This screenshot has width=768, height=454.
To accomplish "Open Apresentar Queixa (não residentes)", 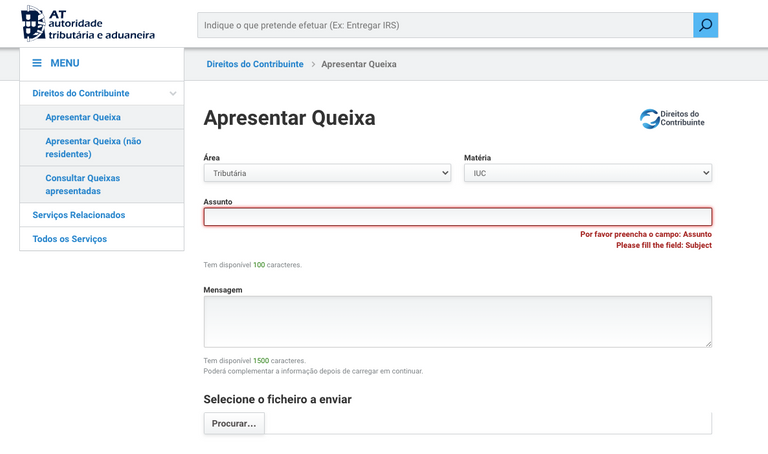I will click(x=93, y=147).
